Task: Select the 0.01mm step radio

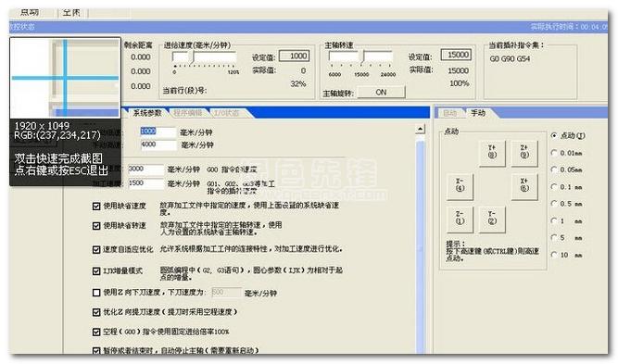Action: point(554,153)
